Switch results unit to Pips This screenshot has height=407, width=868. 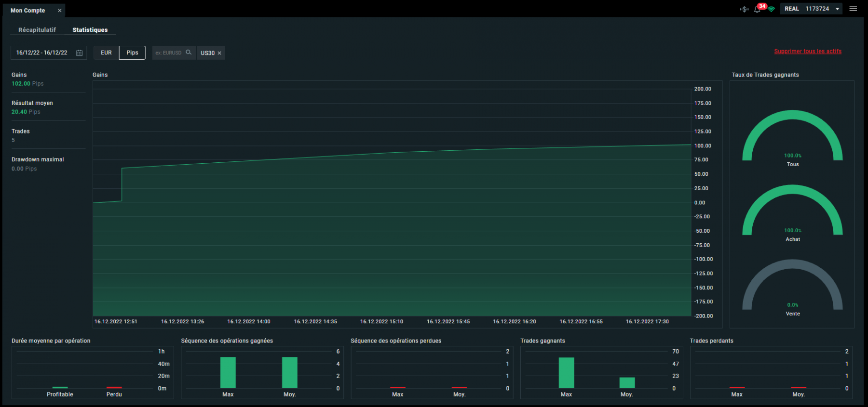click(x=132, y=53)
